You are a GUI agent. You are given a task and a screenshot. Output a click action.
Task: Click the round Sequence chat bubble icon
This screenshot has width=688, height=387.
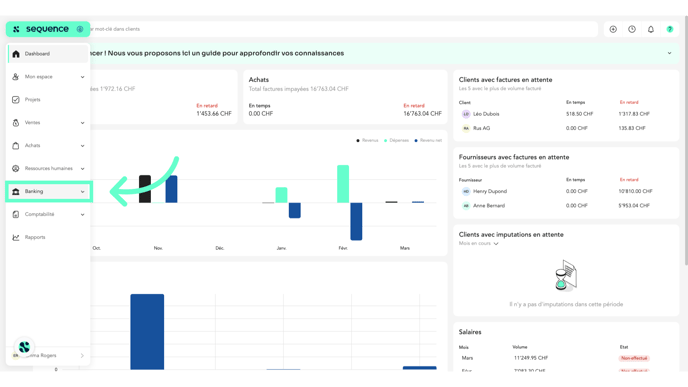pos(24,347)
